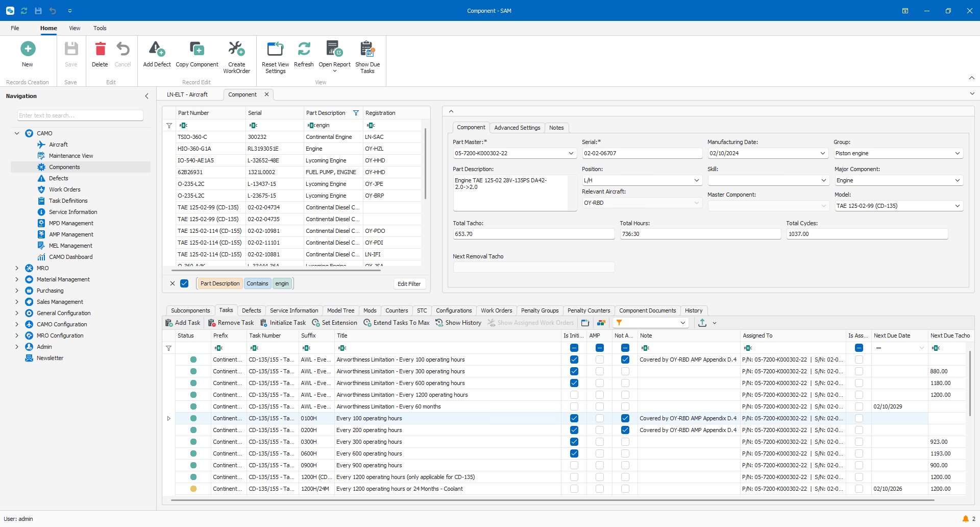Toggle Is Assigned checkbox for Airworthiness Every 60 months
Screen dimensions: 980x527
click(859, 406)
